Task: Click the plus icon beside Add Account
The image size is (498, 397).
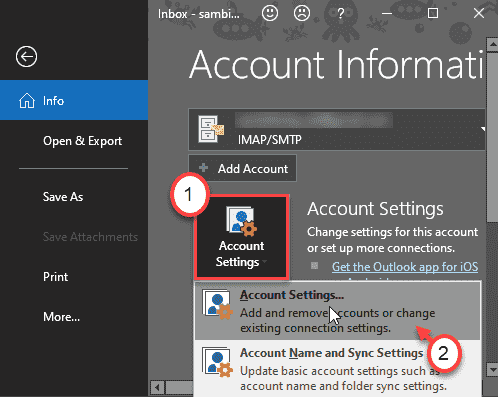Action: [203, 168]
